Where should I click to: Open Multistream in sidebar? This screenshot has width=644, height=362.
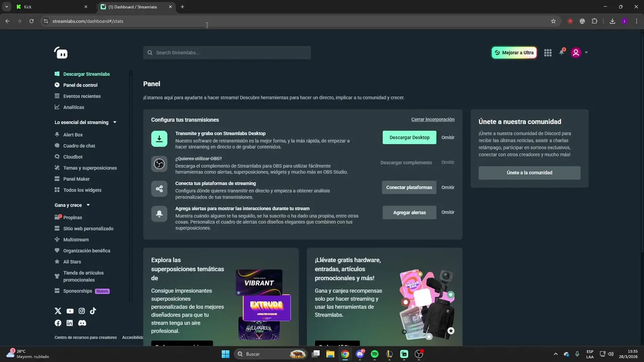click(71, 239)
